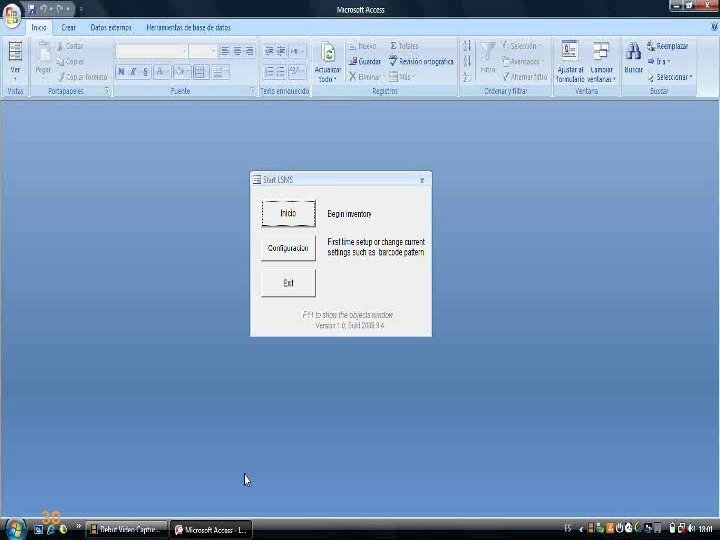Toggle italic (K) formatting
This screenshot has height=540, width=720.
tap(133, 72)
